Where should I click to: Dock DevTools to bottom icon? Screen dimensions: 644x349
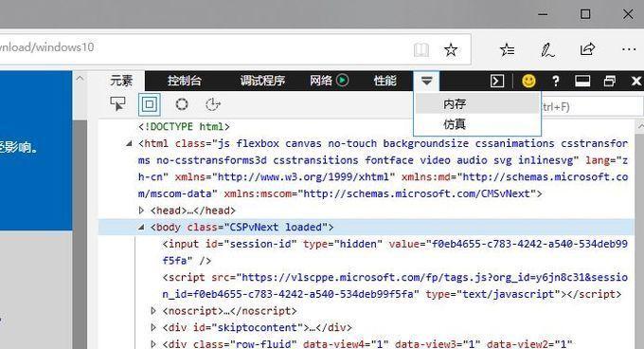point(582,81)
